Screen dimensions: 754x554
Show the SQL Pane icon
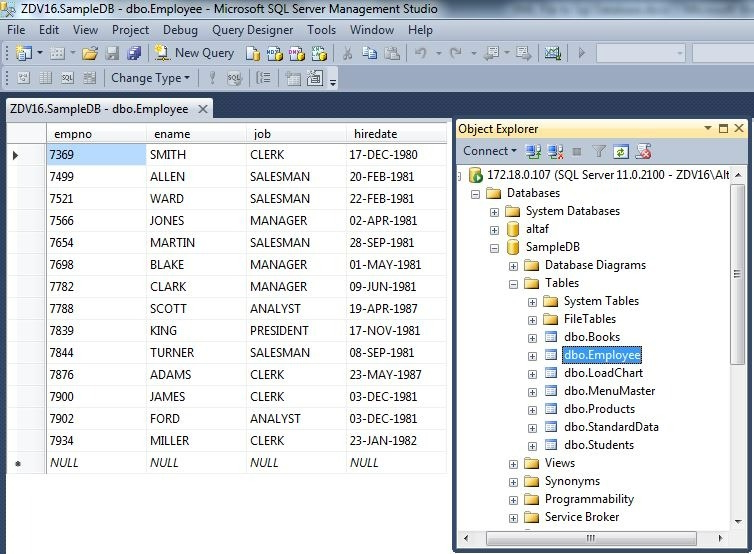[x=67, y=78]
